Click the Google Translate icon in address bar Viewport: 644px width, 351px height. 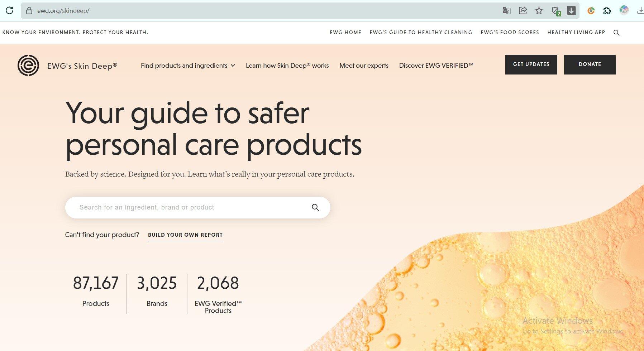506,11
